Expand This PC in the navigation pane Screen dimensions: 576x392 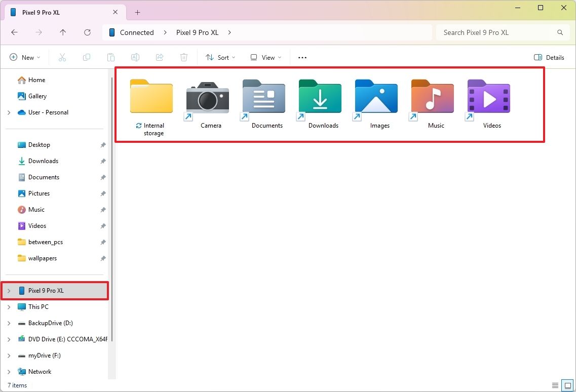(x=9, y=306)
